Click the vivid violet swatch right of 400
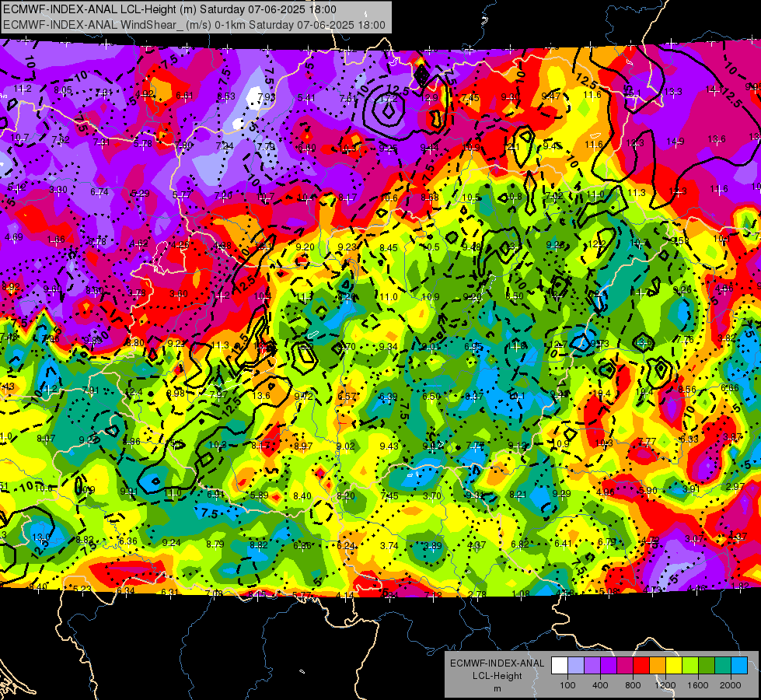This screenshot has width=761, height=700. point(609,666)
